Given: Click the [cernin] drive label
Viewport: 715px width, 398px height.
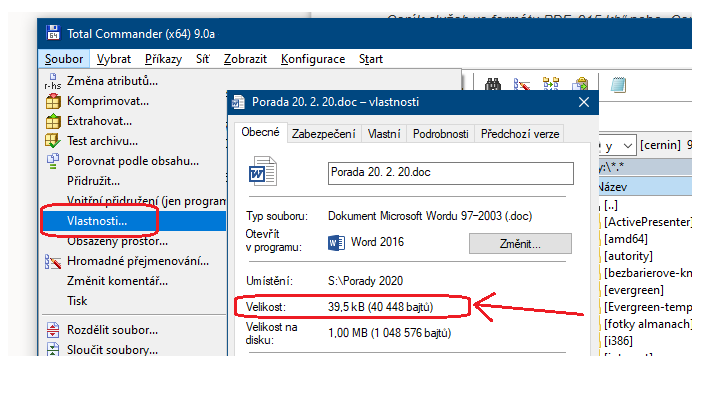Looking at the screenshot, I should 660,145.
